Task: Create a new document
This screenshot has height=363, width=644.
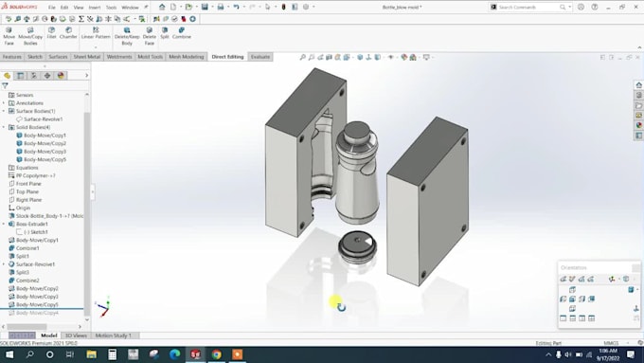Action: tap(173, 7)
